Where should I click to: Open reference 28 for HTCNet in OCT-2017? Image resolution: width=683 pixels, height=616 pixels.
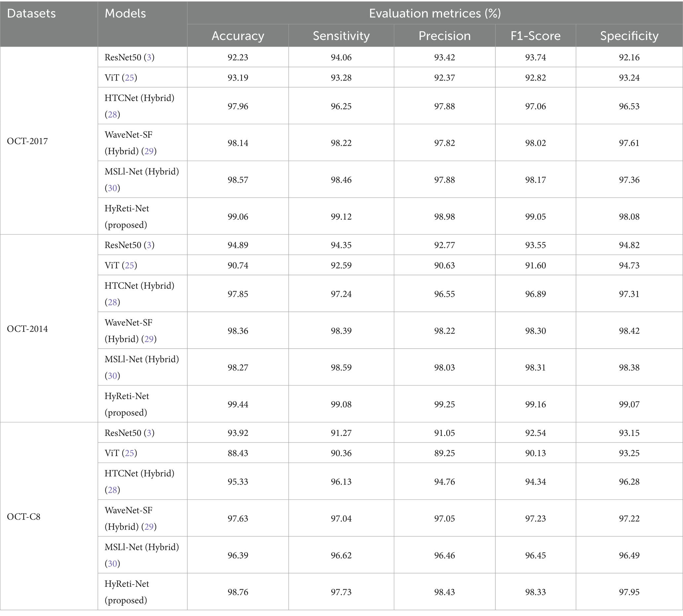(x=112, y=114)
